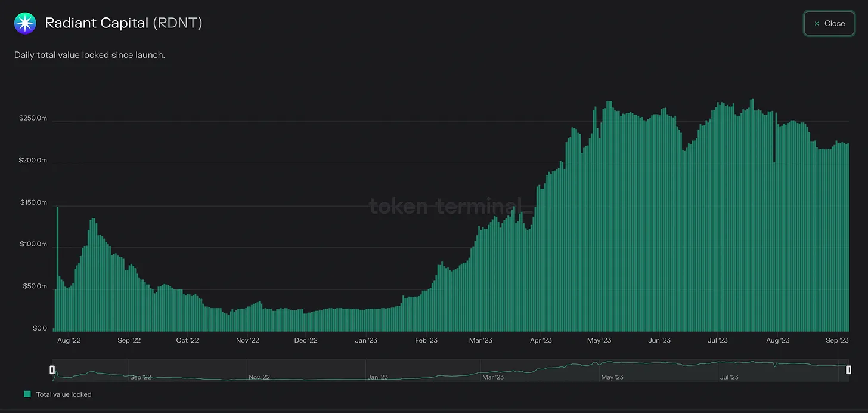Select the May '23 x-axis label
Screen dimensions: 868x413
(x=599, y=340)
